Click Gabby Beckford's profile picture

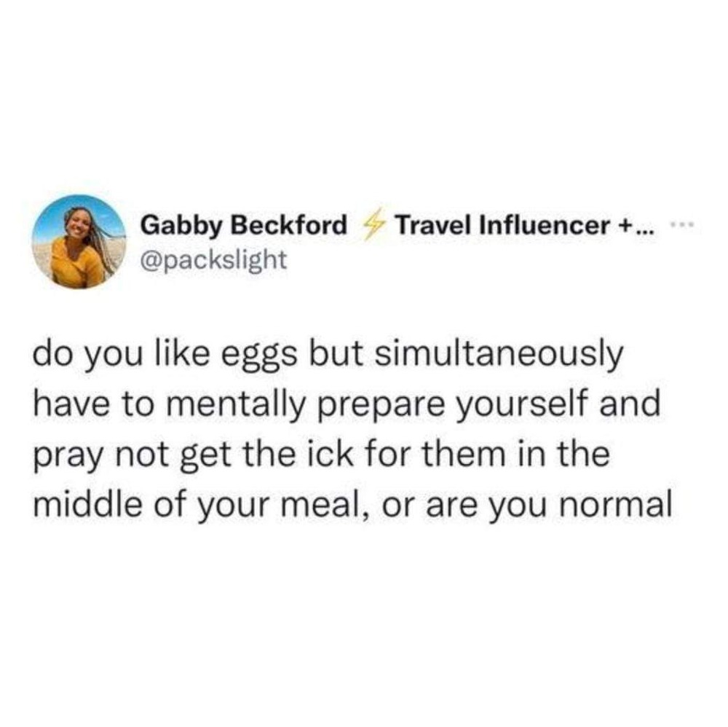click(x=79, y=242)
